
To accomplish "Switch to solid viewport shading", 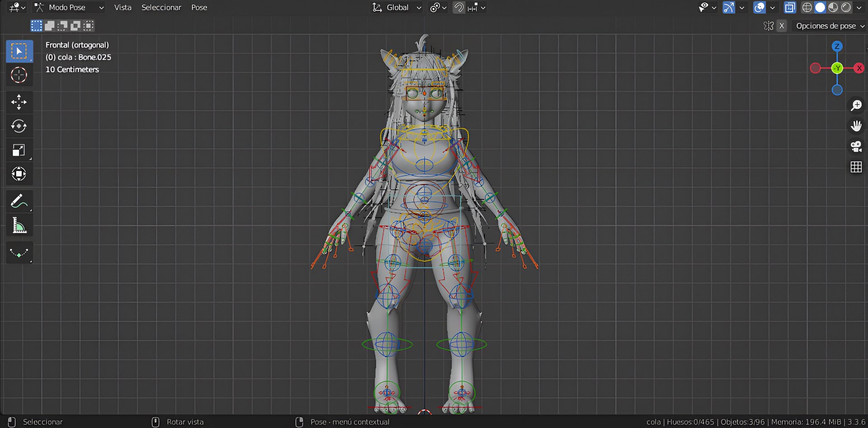I will point(820,7).
